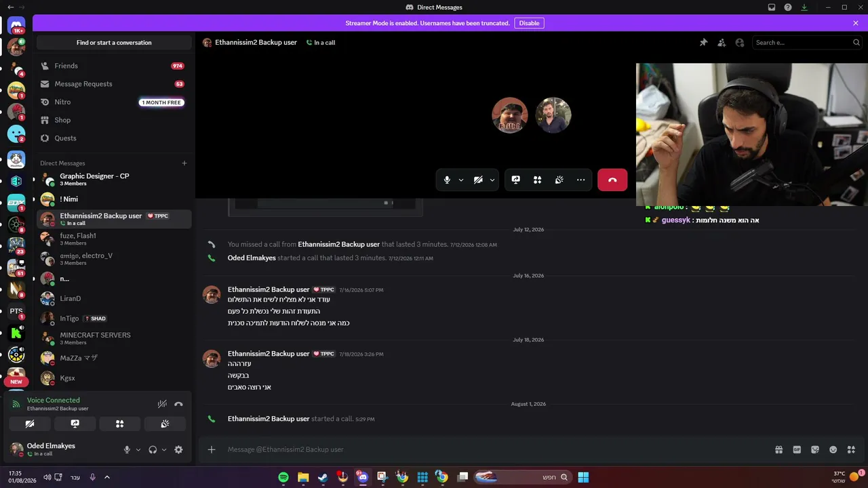The width and height of the screenshot is (868, 488).
Task: Open the emoji picker
Action: click(833, 449)
